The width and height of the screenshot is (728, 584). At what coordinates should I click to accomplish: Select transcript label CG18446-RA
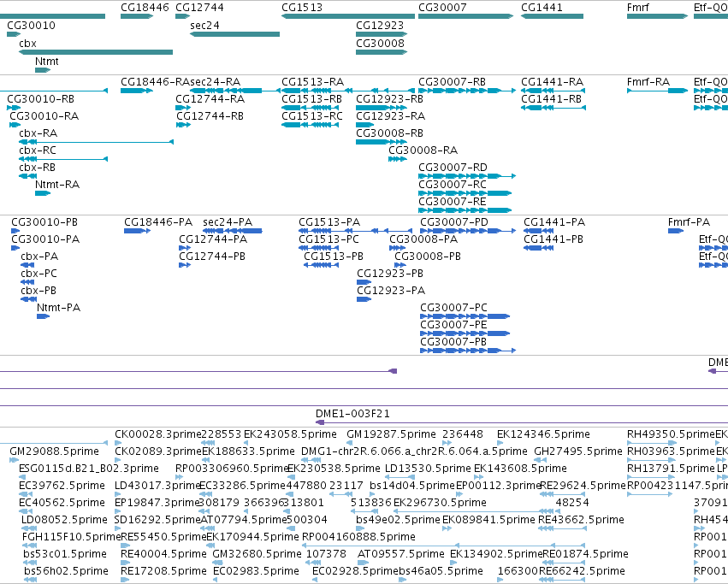pos(155,82)
